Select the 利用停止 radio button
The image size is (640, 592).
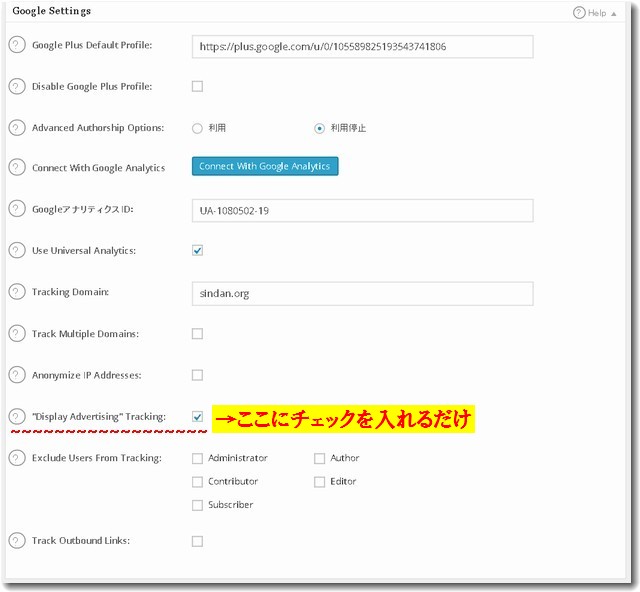(319, 128)
